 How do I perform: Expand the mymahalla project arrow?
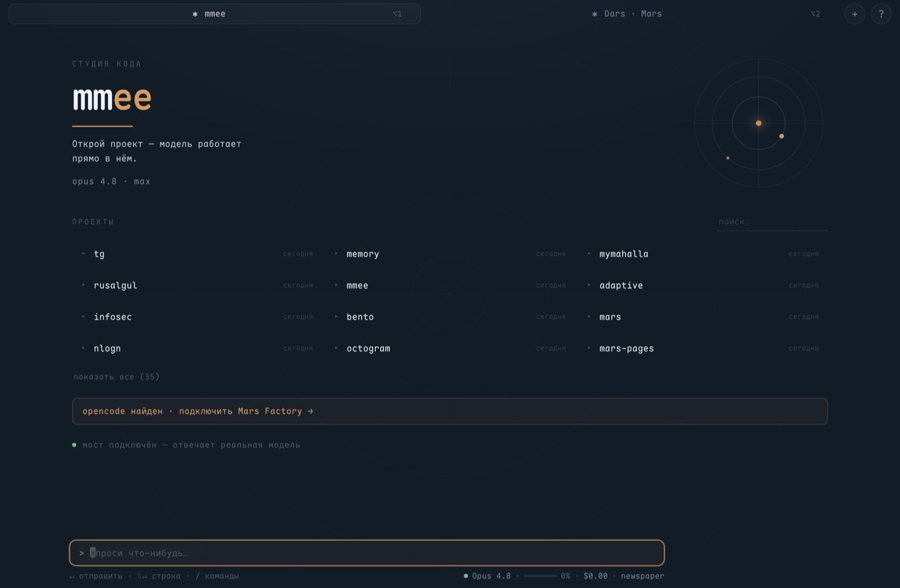click(589, 254)
